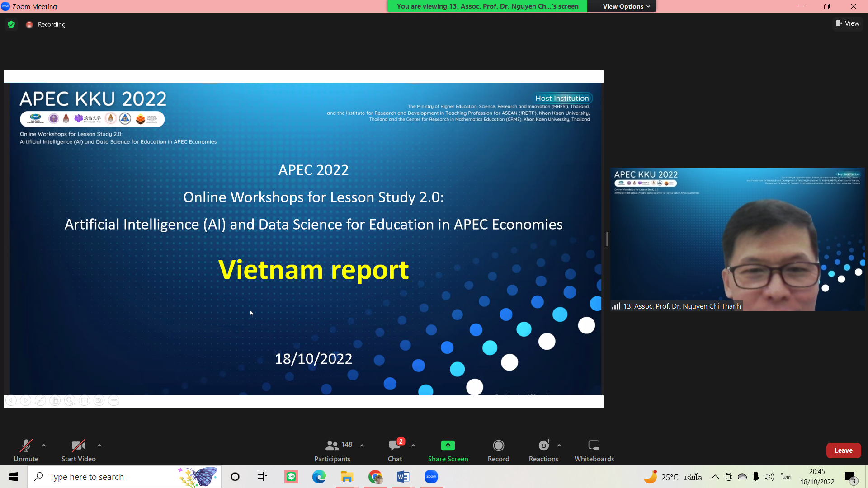Expand the arrow next to Participants
Viewport: 868px width, 488px height.
pos(362,446)
